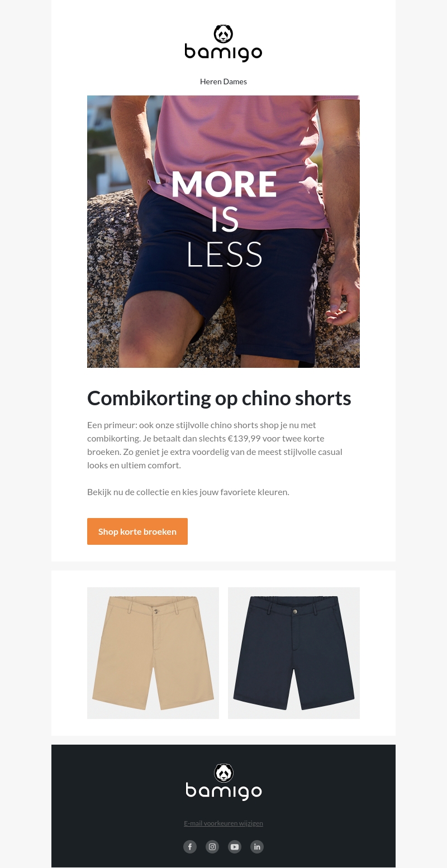447x868 pixels.
Task: Click the white panda icon in dark footer
Action: tap(223, 773)
